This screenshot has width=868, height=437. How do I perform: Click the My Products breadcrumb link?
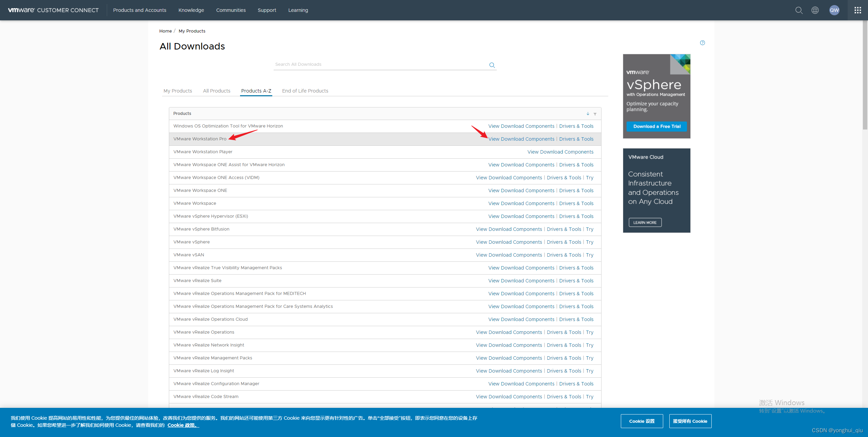192,31
